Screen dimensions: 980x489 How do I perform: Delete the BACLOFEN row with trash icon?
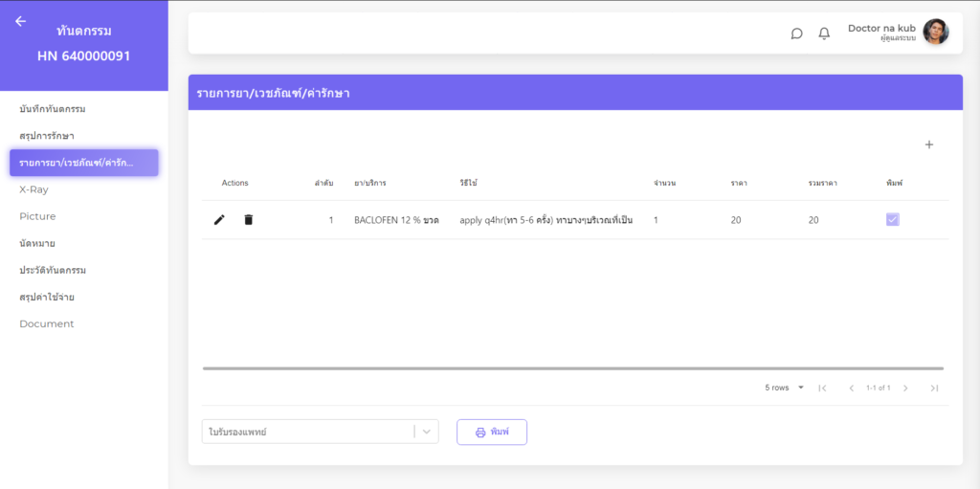pos(249,220)
